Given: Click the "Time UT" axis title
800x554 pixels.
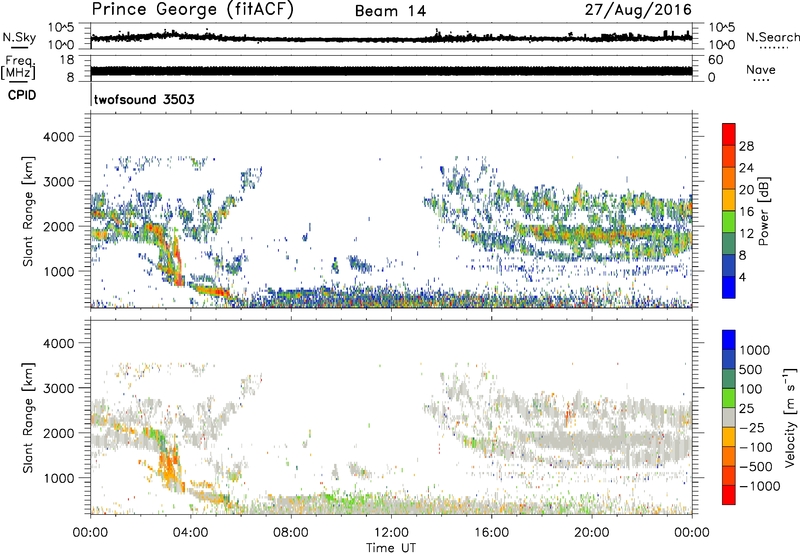Looking at the screenshot, I should [x=391, y=547].
